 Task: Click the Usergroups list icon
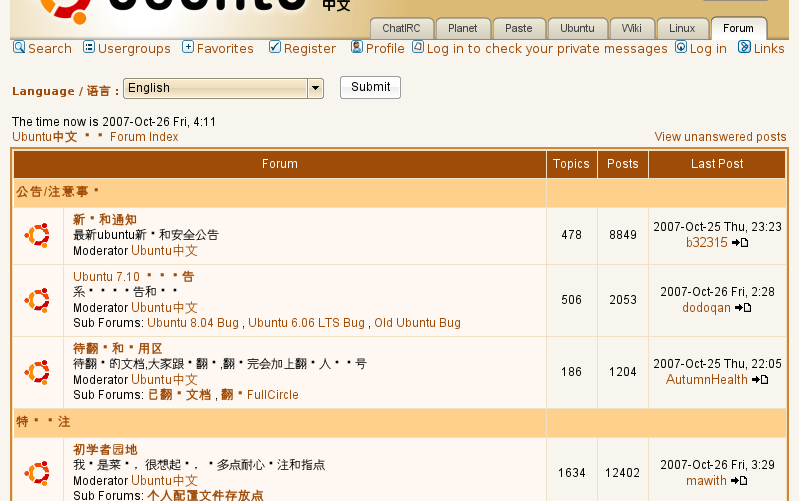[89, 47]
